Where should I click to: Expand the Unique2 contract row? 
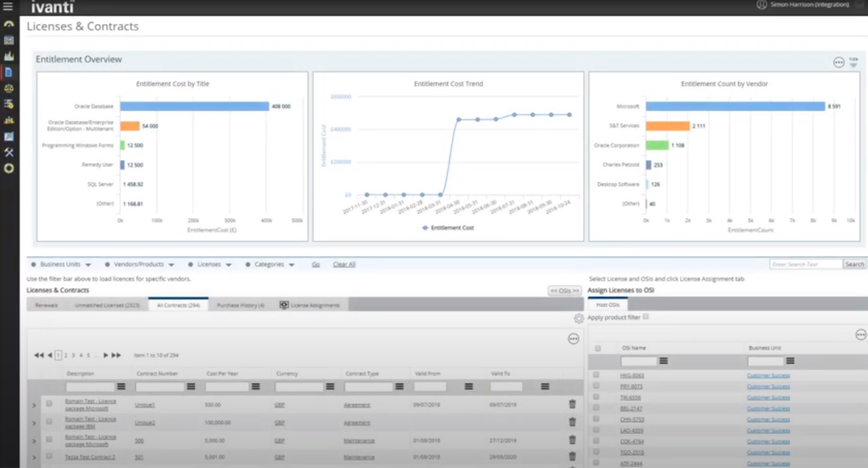click(34, 423)
